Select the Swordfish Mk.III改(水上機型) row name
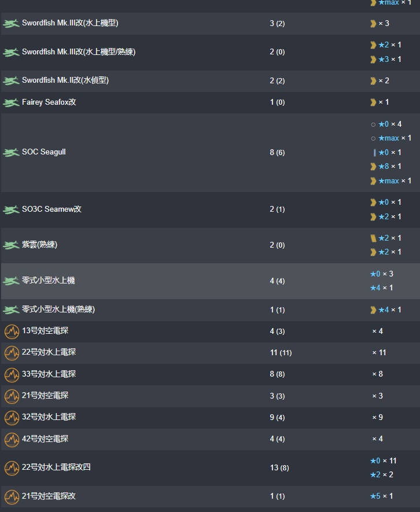Viewport: 420px width, 512px height. 70,23
